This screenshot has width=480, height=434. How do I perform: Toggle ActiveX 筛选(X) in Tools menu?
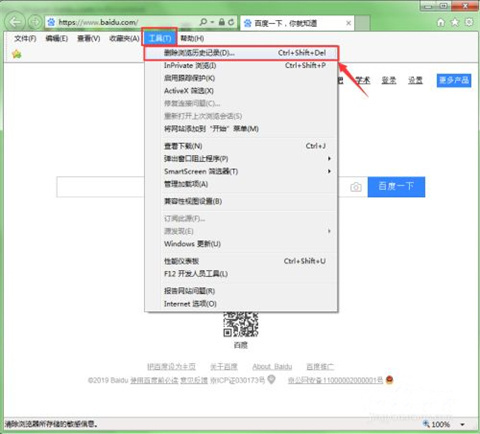241,91
